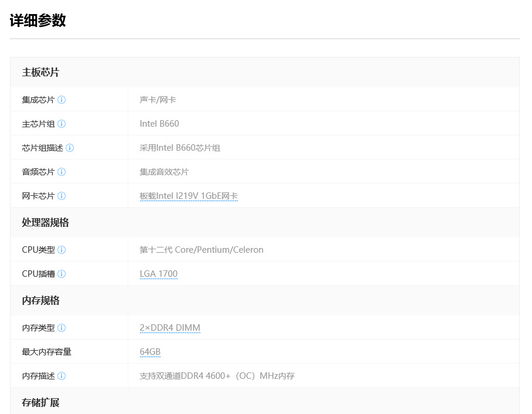532x414 pixels.
Task: Click the info icon beside 集成芯片
Action: (62, 100)
